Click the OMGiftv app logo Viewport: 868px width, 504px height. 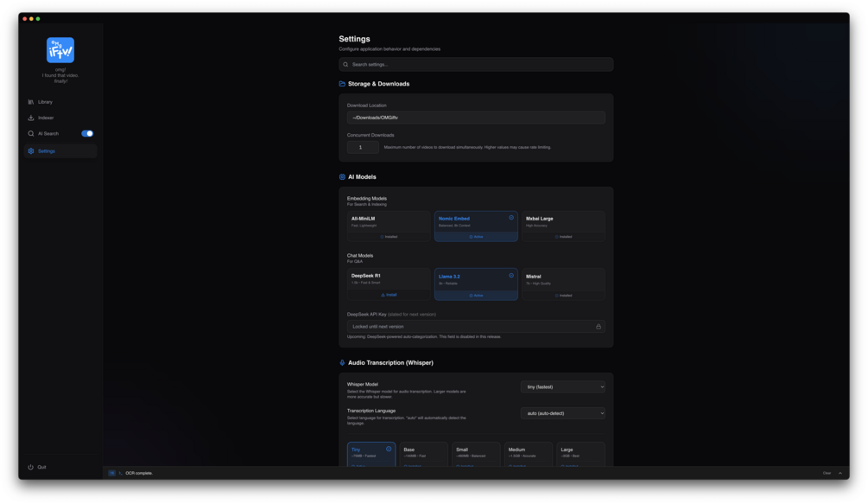pyautogui.click(x=60, y=50)
